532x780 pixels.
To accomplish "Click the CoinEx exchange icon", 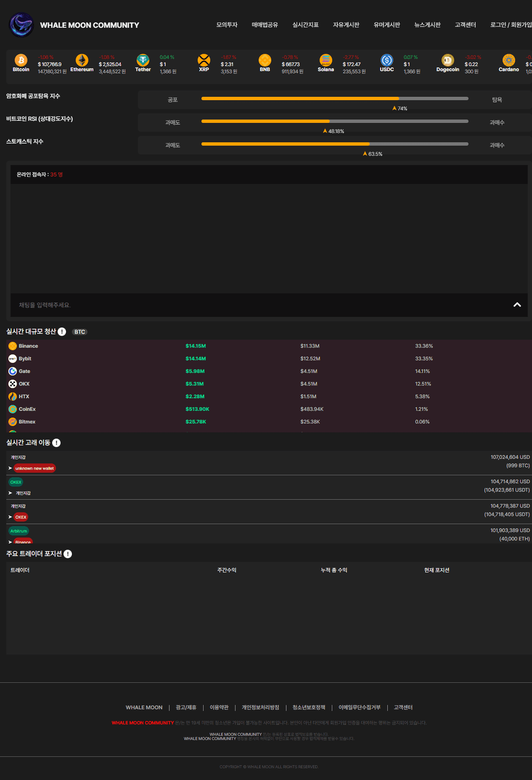I will point(13,409).
